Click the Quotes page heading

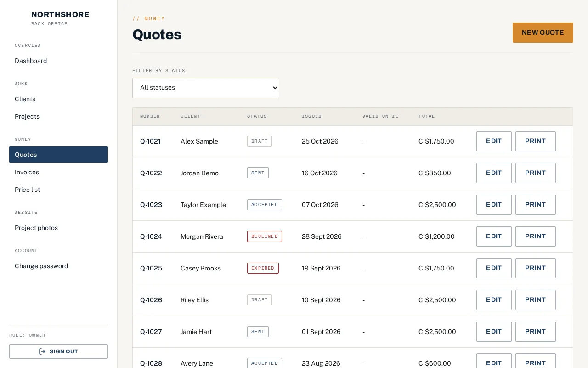pos(157,34)
